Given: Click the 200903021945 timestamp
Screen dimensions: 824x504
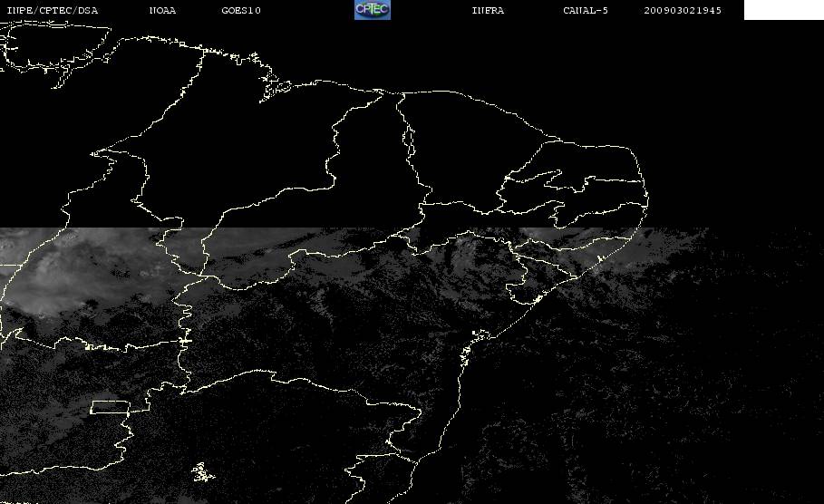Looking at the screenshot, I should (683, 10).
